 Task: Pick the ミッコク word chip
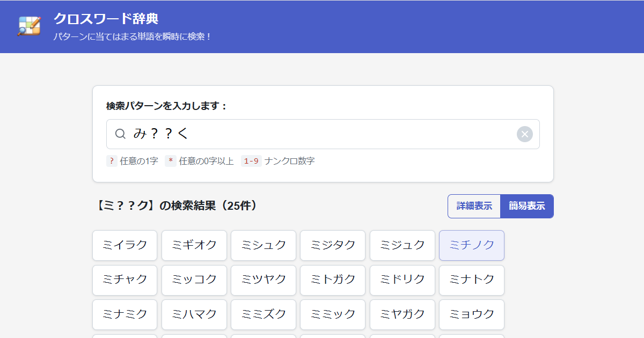click(194, 280)
